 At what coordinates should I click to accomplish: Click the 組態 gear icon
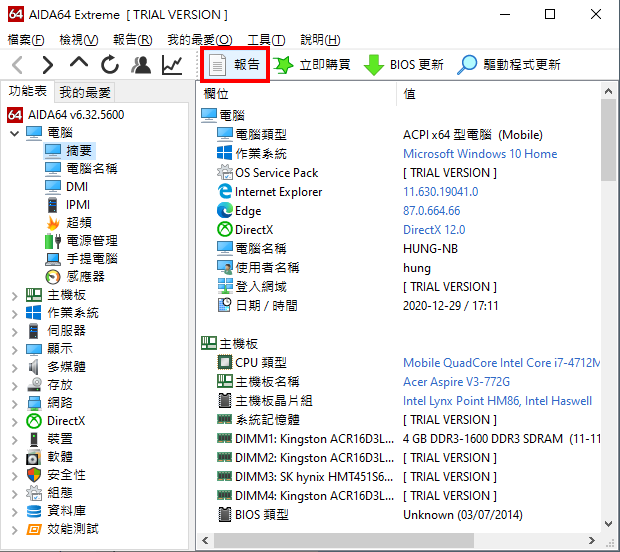point(34,493)
